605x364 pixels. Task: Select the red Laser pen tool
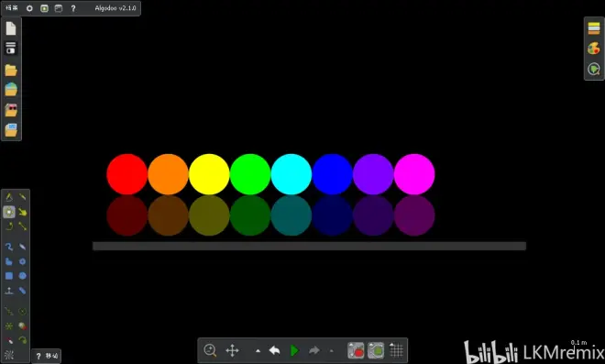pyautogui.click(x=9, y=340)
